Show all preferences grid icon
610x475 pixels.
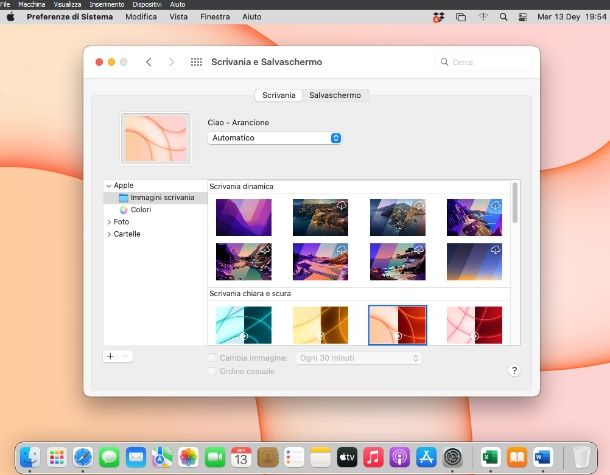pos(196,62)
